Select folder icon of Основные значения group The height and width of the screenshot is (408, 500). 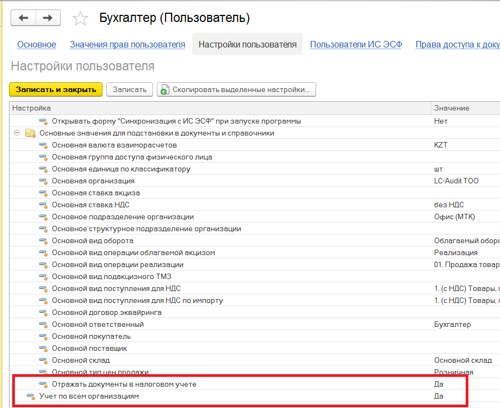30,133
